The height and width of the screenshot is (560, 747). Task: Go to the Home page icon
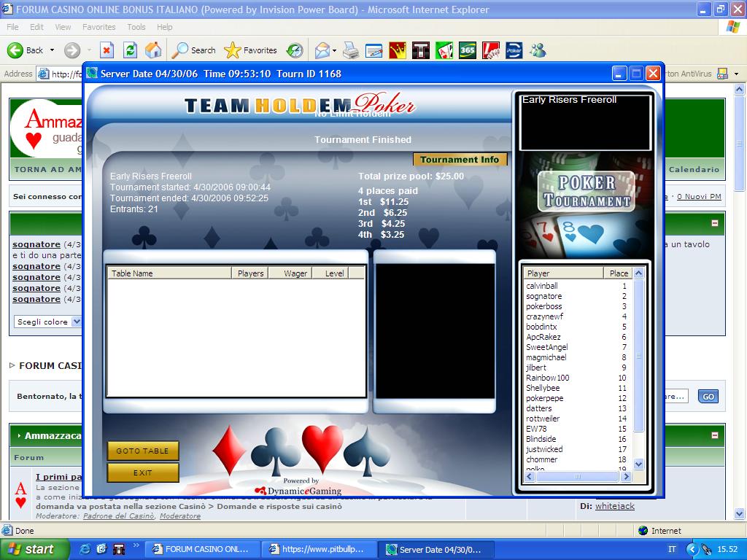(153, 50)
